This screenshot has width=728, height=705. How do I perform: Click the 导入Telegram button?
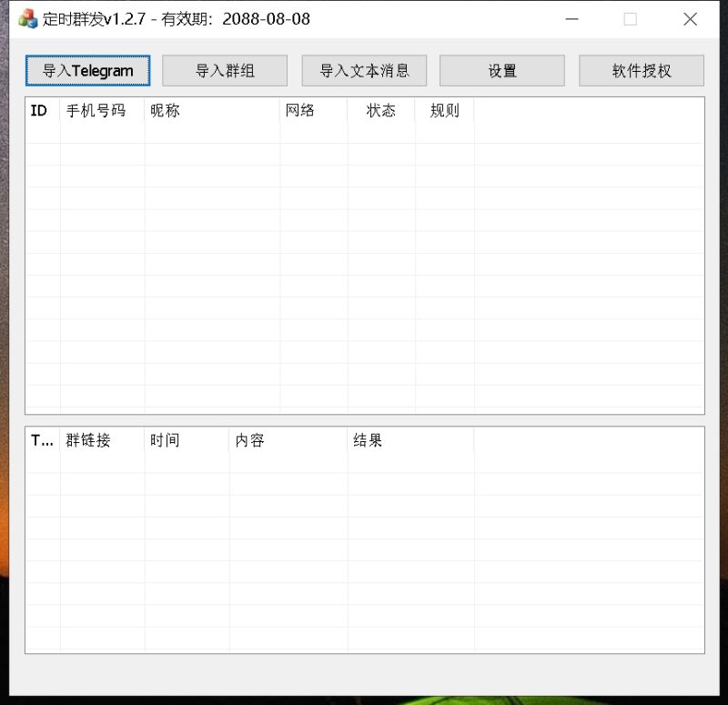(x=87, y=70)
